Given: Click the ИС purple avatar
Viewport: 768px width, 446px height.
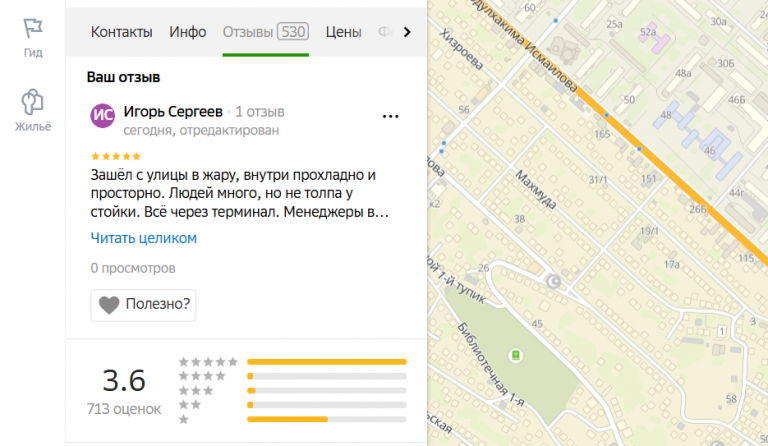Looking at the screenshot, I should (102, 116).
